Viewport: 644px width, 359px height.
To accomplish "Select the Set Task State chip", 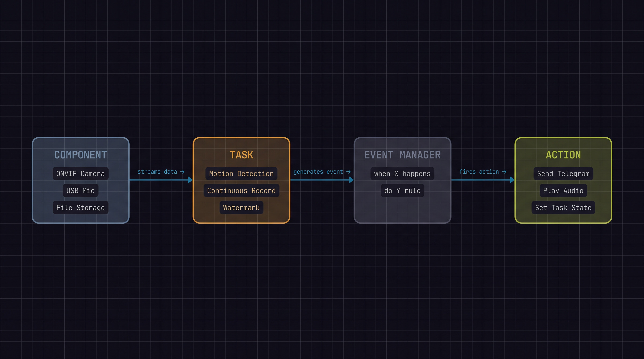I will click(563, 208).
